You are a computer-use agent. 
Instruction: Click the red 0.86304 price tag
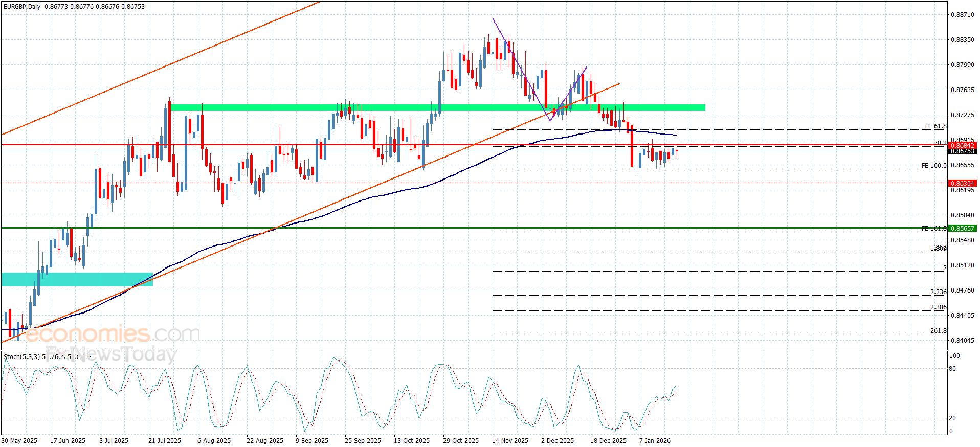(962, 183)
